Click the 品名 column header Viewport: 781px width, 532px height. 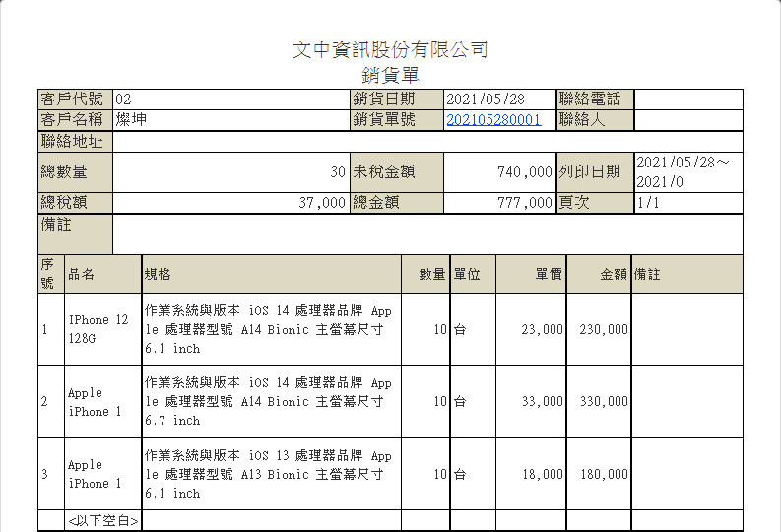tap(102, 275)
